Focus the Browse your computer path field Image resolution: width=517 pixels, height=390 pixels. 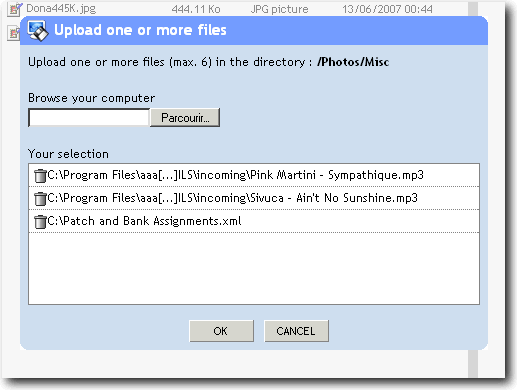pyautogui.click(x=89, y=118)
